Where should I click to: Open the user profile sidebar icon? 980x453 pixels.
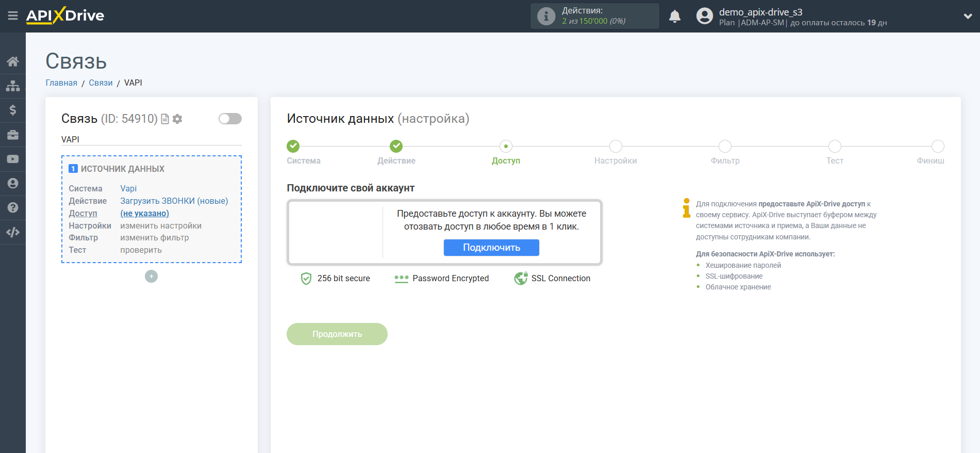[13, 183]
